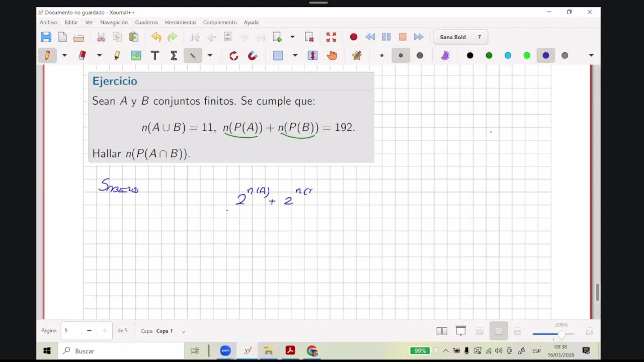
Task: Select the Eraser tool
Action: point(83,55)
